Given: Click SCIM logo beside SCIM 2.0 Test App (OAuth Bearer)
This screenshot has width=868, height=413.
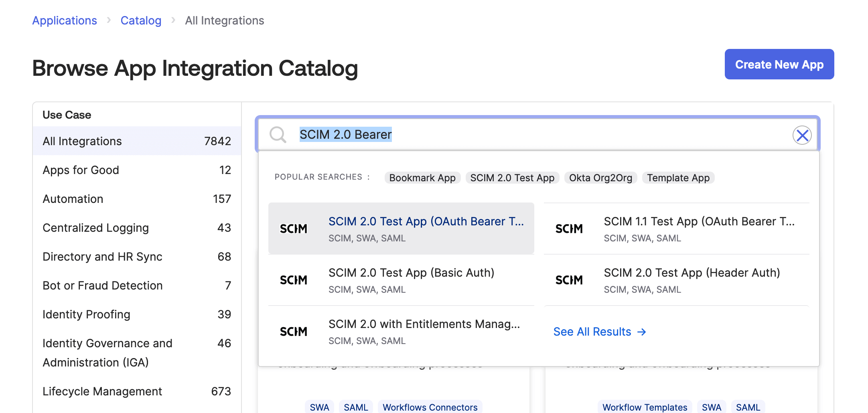Looking at the screenshot, I should (294, 229).
